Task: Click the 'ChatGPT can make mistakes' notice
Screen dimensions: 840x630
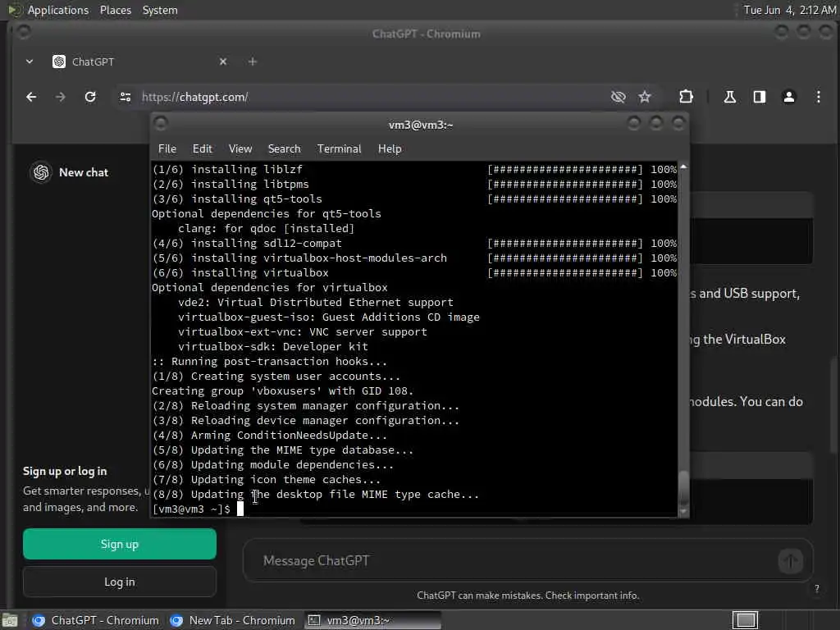Action: click(527, 596)
